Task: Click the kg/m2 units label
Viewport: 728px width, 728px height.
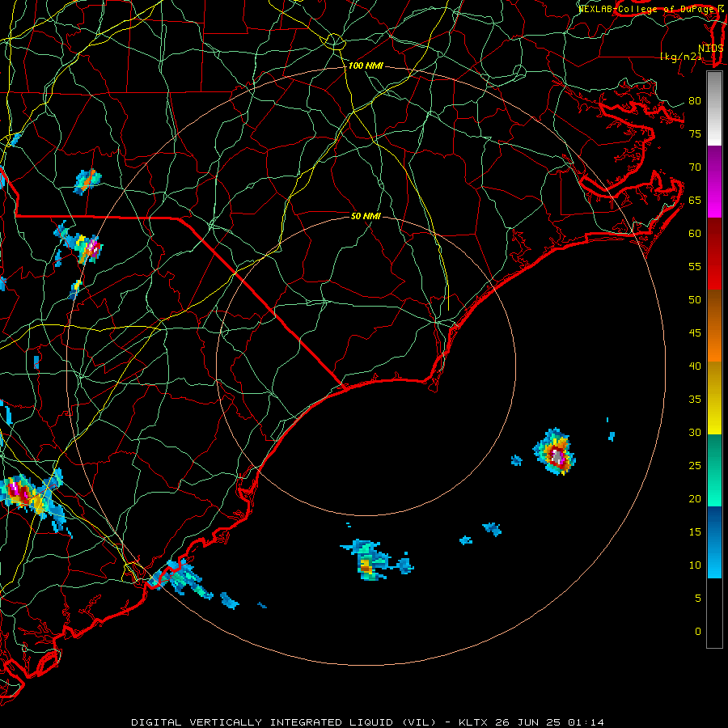Action: (x=680, y=57)
